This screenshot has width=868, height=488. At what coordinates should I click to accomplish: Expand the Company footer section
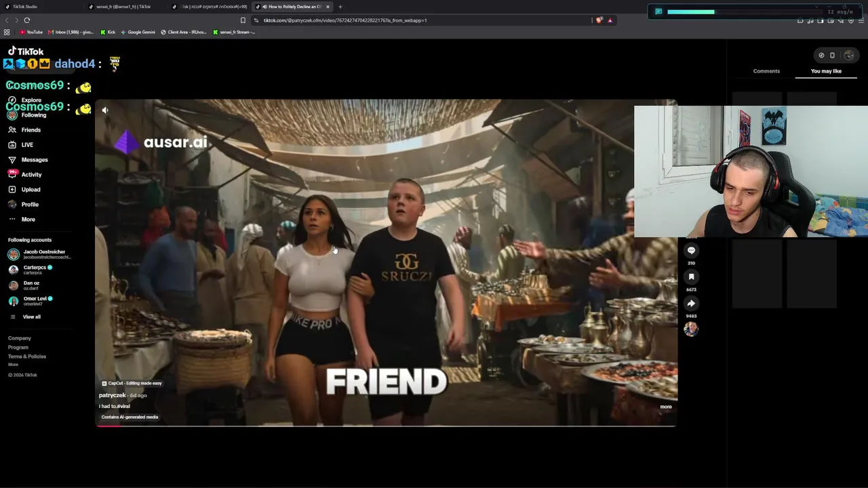(x=20, y=338)
